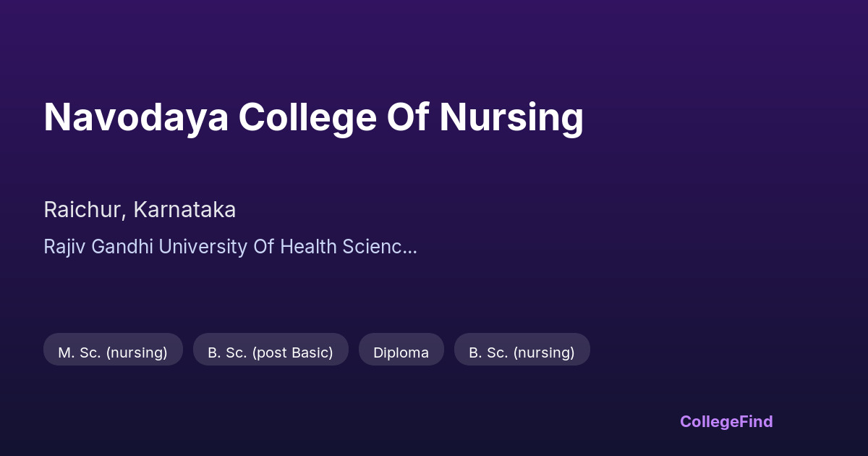Viewport: 868px width, 456px height.
Task: Click the Raichur, Karnataka location text
Action: tap(140, 210)
